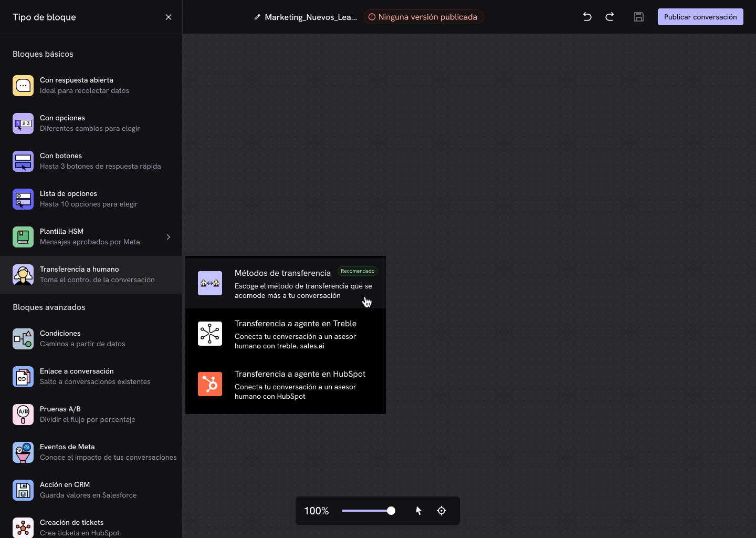The width and height of the screenshot is (756, 538).
Task: Click the Bloques avanzados heading
Action: (x=49, y=307)
